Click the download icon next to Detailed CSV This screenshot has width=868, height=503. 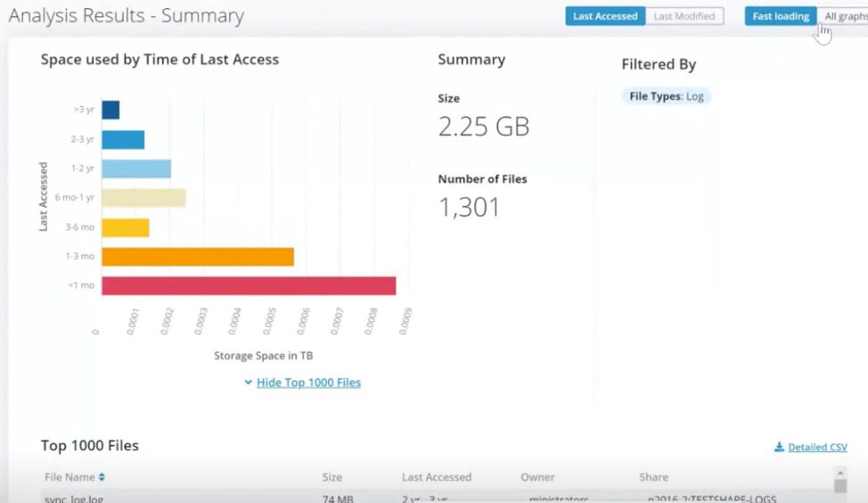pos(779,447)
